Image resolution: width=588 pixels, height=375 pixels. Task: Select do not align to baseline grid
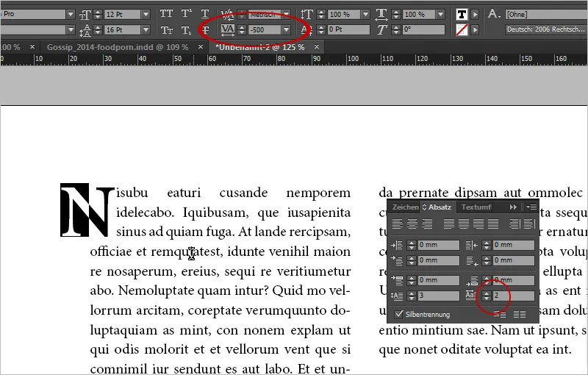click(x=500, y=314)
